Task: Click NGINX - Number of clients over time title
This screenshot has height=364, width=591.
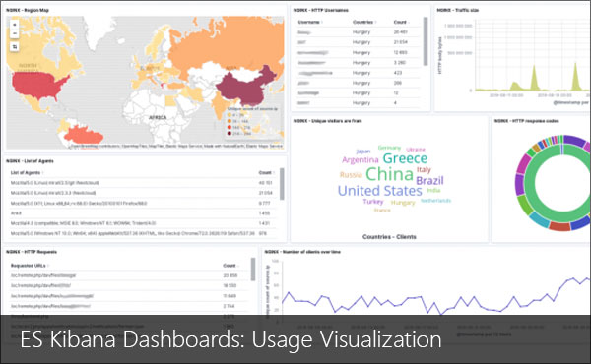Action: [302, 252]
